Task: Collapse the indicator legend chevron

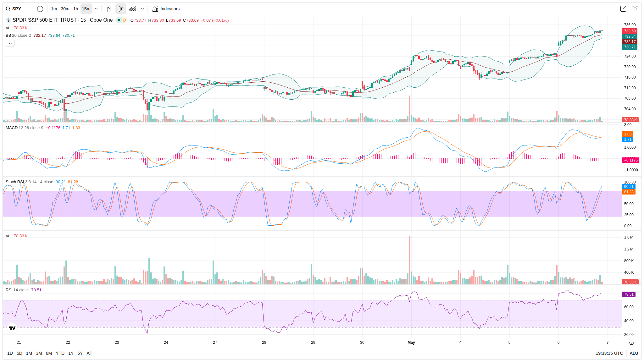Action: (x=10, y=43)
